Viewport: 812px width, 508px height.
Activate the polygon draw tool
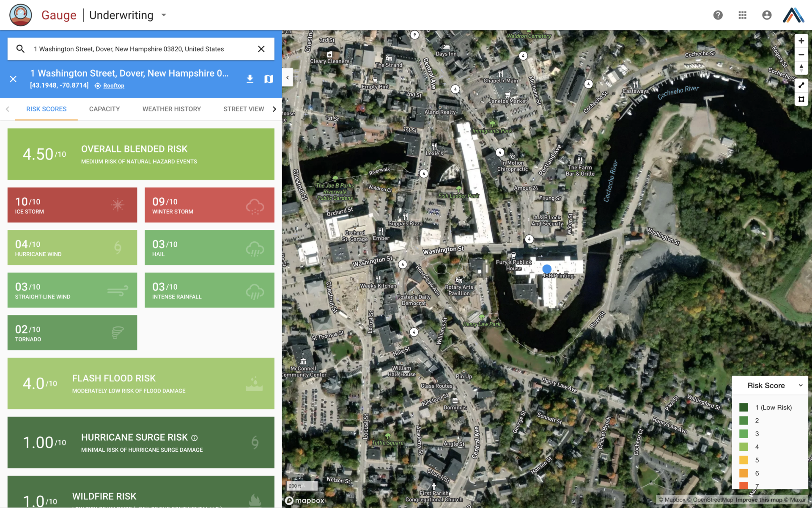(801, 99)
